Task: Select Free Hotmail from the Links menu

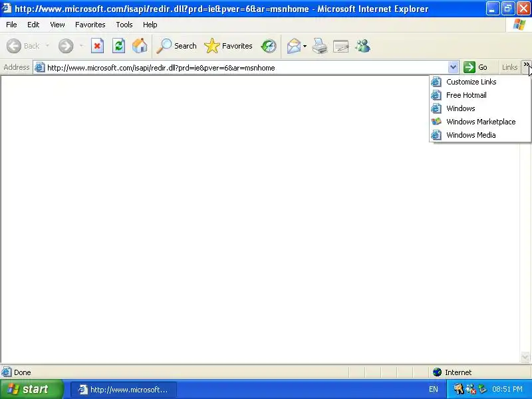Action: 480,95
